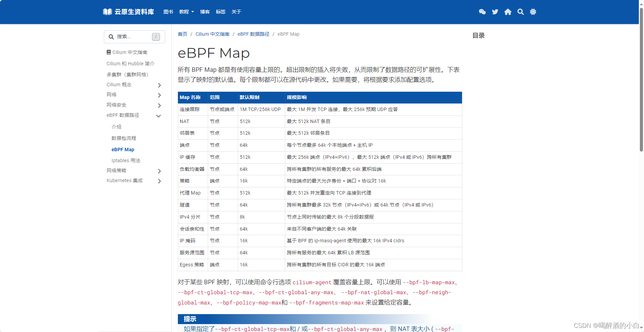644x332 pixels.
Task: Open the settings gear icon
Action: point(533,12)
